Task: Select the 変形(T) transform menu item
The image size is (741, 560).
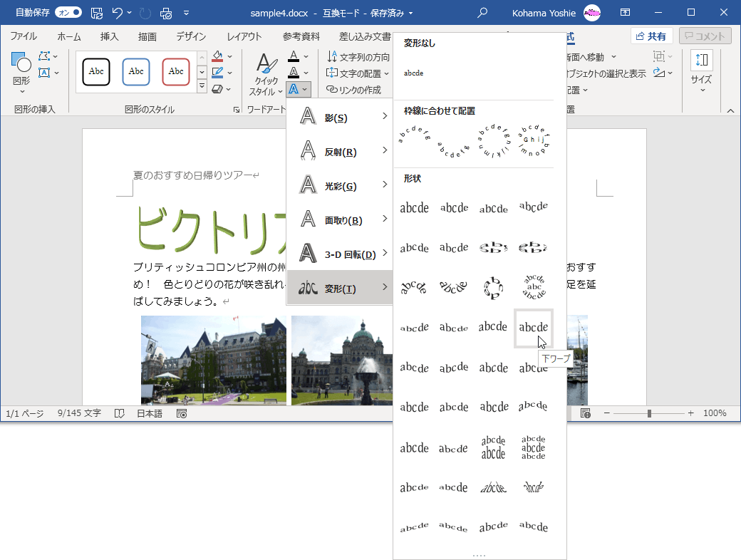Action: click(x=340, y=287)
